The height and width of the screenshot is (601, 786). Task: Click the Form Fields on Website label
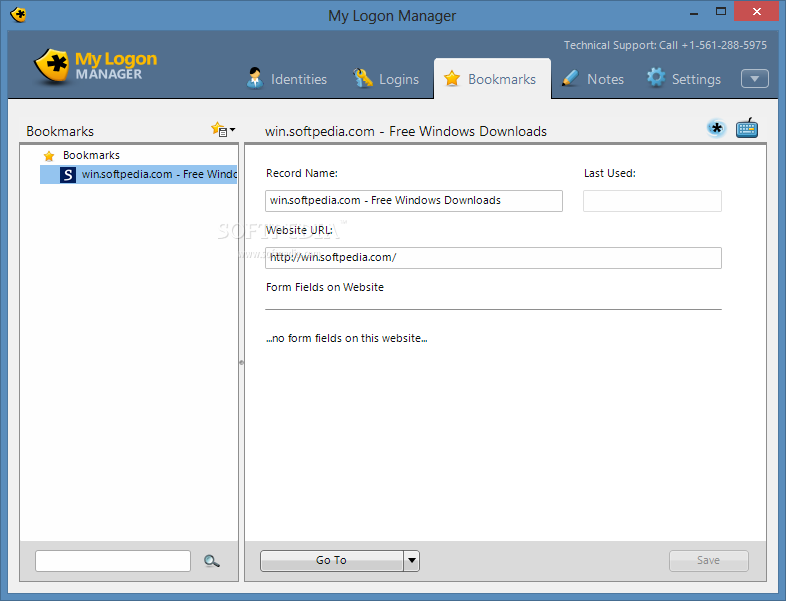pyautogui.click(x=325, y=287)
